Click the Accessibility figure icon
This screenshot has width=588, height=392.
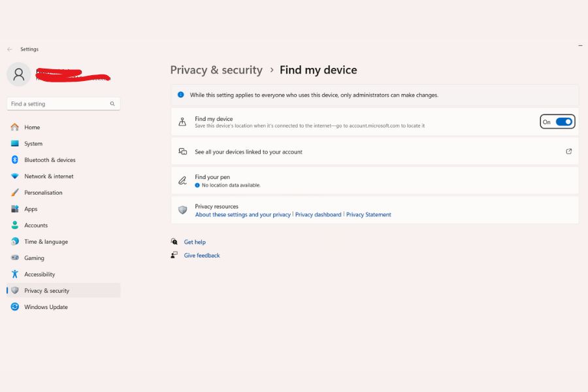pyautogui.click(x=14, y=274)
